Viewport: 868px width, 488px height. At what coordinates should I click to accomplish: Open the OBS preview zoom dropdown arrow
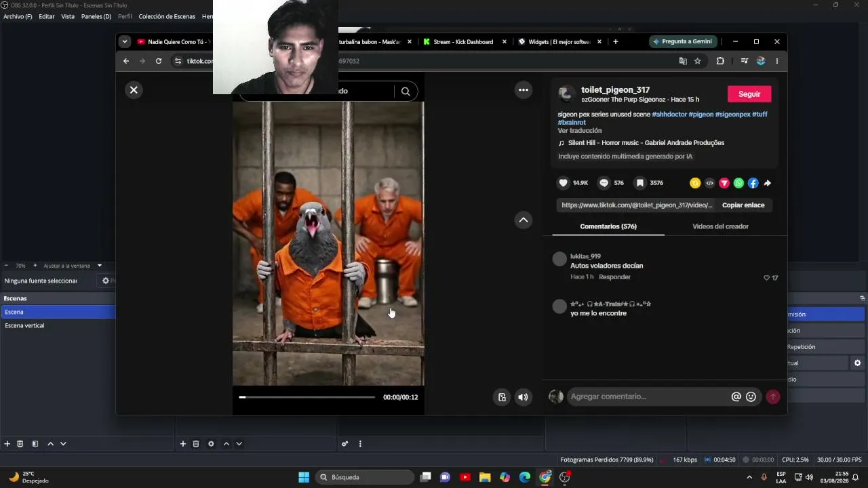tap(100, 266)
